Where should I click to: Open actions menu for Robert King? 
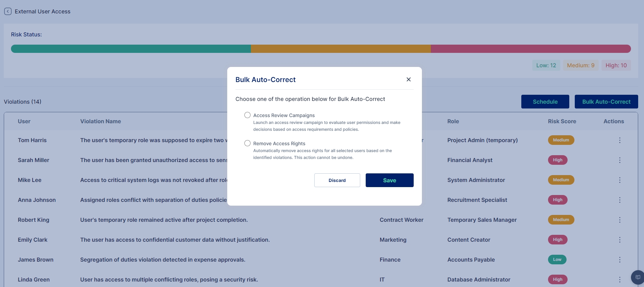619,220
